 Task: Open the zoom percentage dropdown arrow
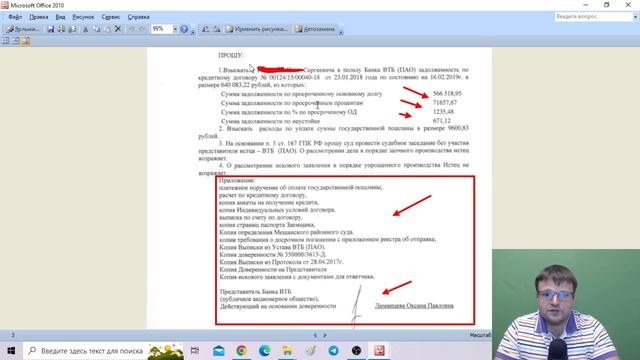pos(175,29)
